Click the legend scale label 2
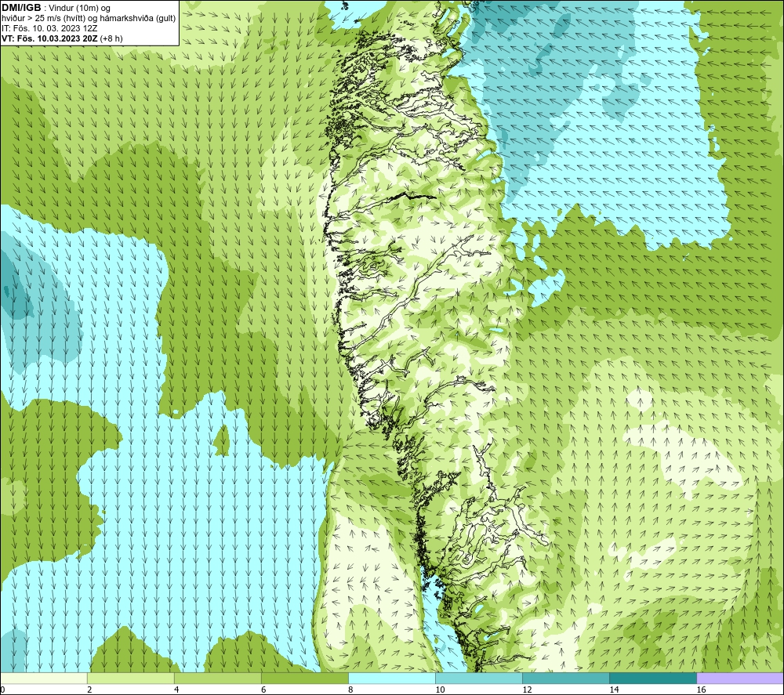 click(x=89, y=690)
